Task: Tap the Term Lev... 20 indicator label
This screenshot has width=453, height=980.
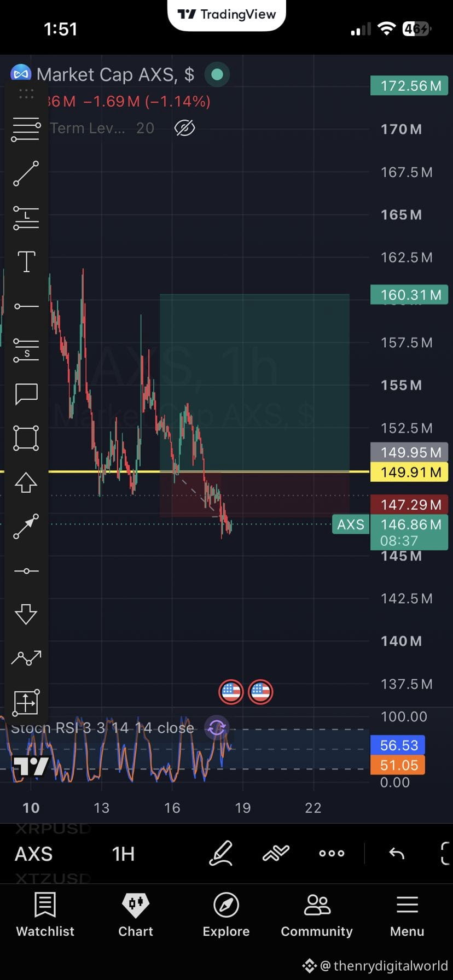Action: tap(102, 129)
